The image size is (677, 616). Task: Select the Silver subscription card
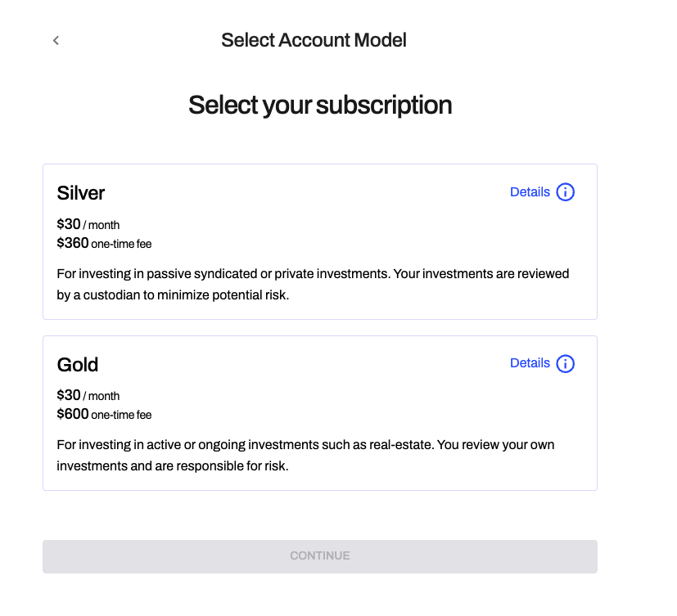coord(319,241)
